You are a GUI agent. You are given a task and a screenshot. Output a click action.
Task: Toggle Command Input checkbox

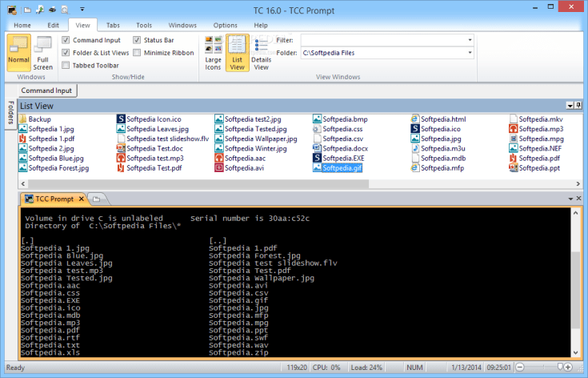coord(66,40)
